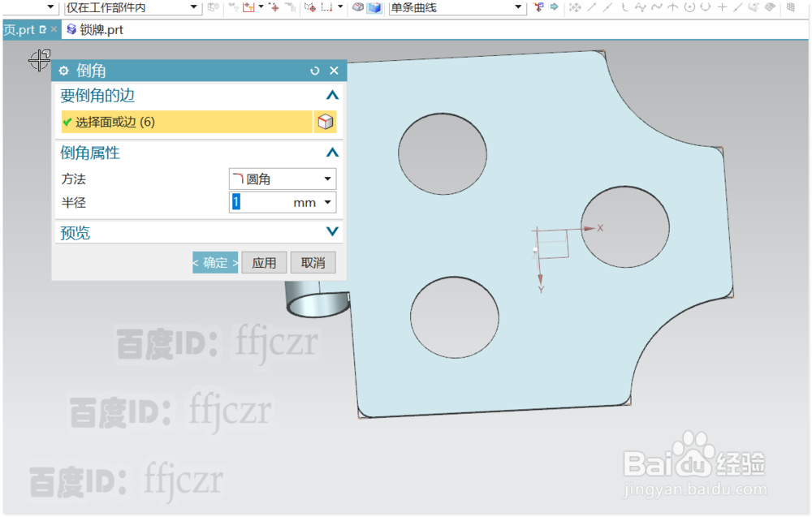Click the 应用 button
This screenshot has height=517, width=812.
pos(264,263)
